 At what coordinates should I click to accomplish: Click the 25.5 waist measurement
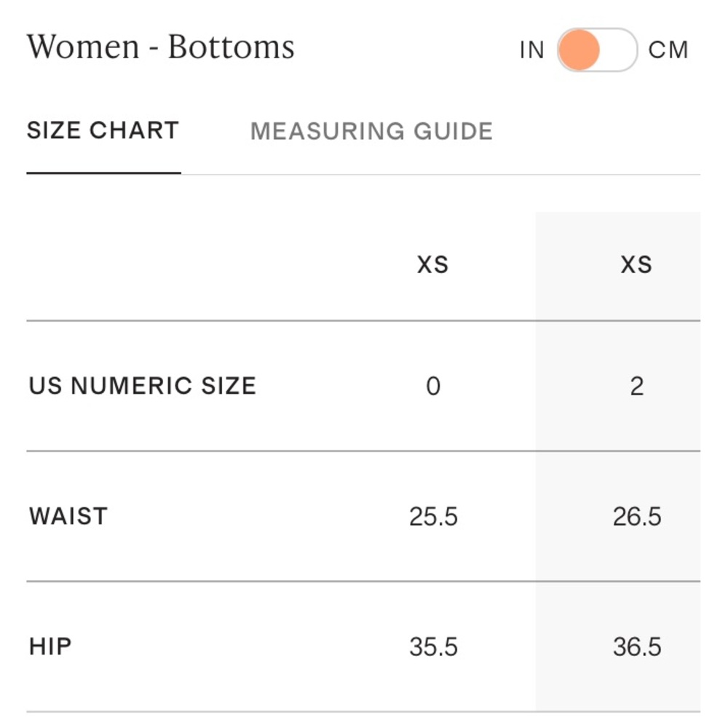[433, 517]
